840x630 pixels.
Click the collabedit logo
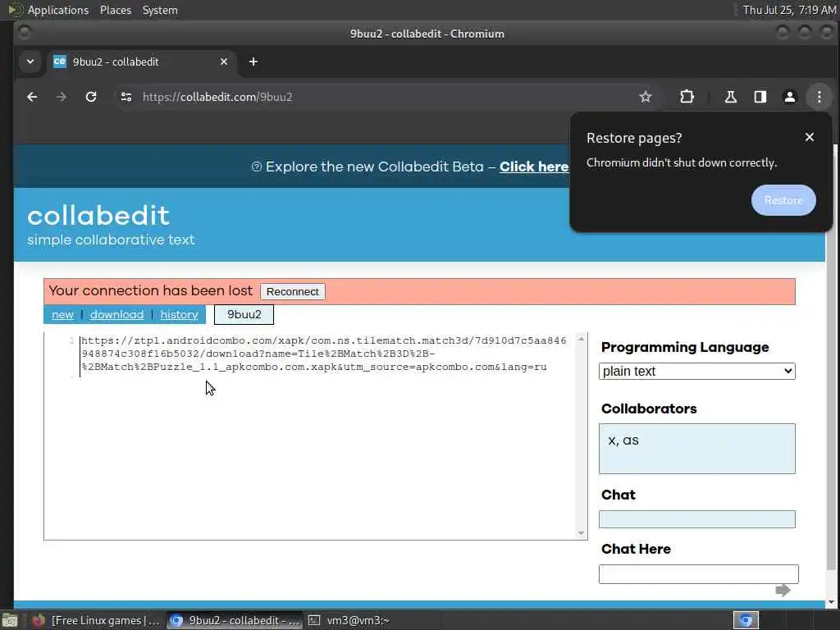(x=98, y=216)
